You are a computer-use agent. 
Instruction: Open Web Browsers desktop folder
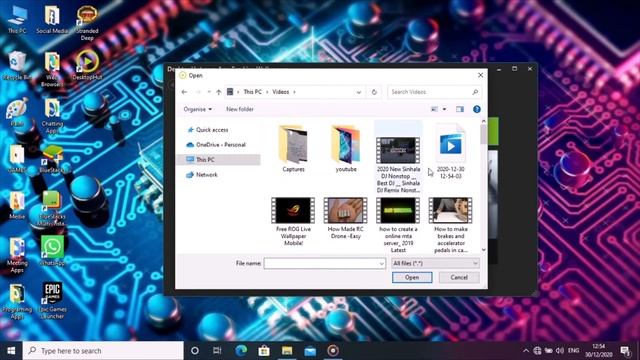pyautogui.click(x=52, y=69)
